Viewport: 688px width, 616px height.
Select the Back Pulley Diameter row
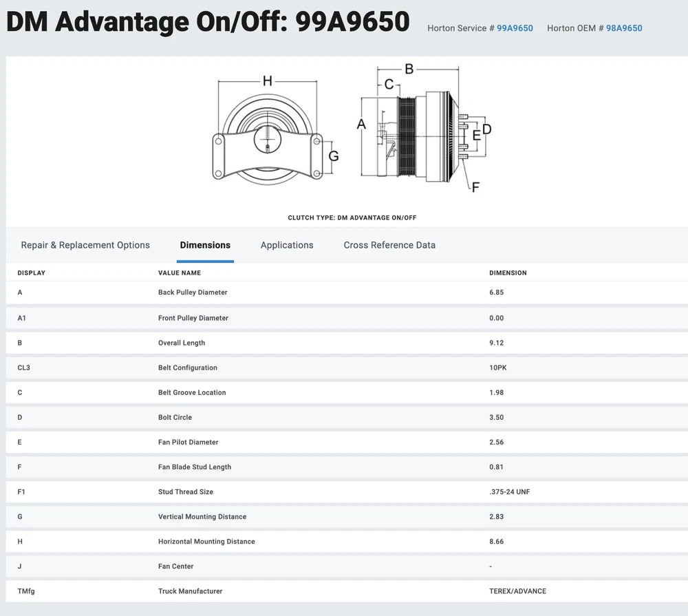193,293
